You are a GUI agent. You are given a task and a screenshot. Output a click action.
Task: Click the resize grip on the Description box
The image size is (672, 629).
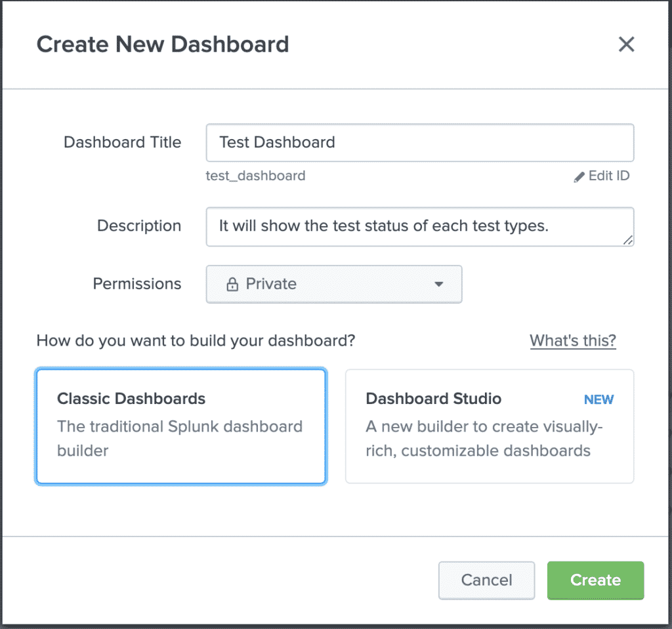pos(629,241)
